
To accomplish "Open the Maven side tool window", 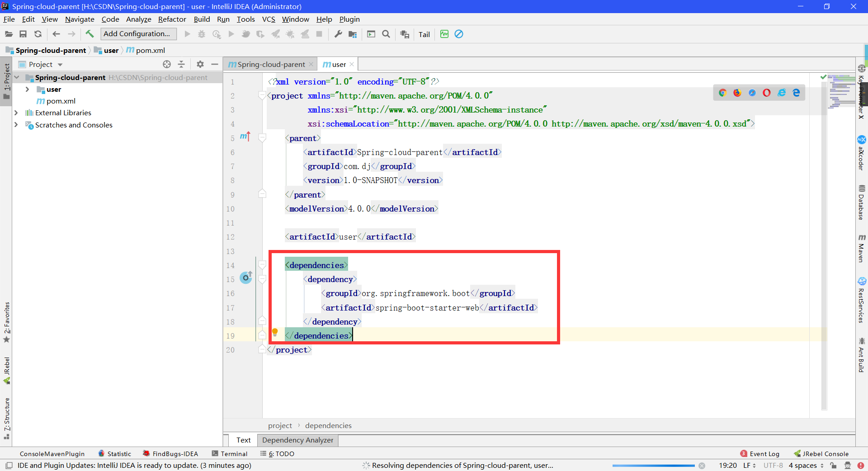I will pyautogui.click(x=862, y=248).
